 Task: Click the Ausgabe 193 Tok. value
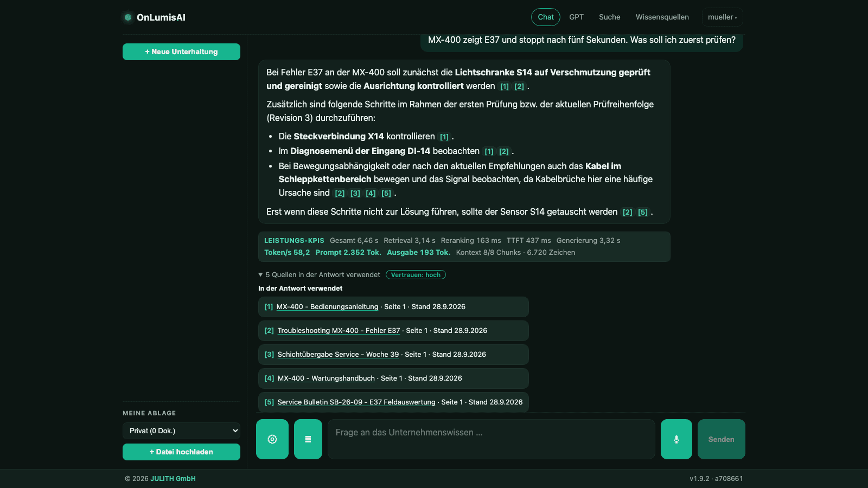tap(419, 252)
